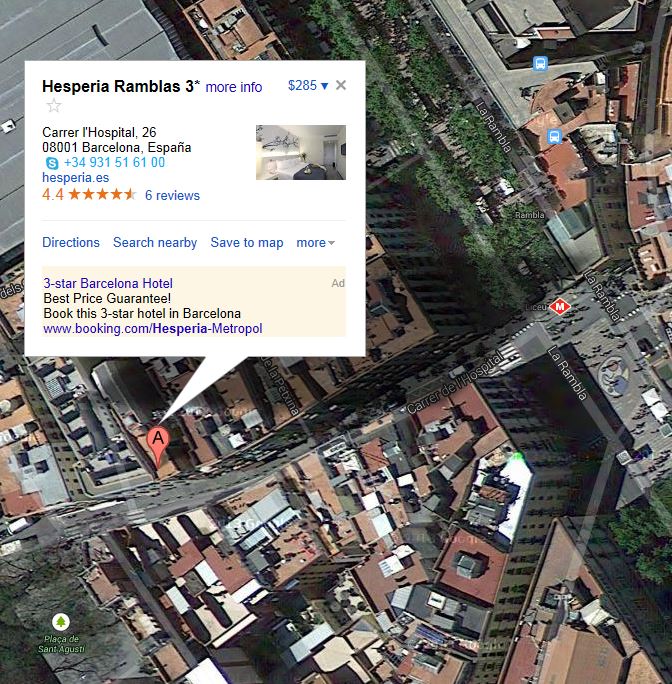The height and width of the screenshot is (684, 672).
Task: Click the address text Carrer l'Hospital, 26
Action: click(x=99, y=132)
